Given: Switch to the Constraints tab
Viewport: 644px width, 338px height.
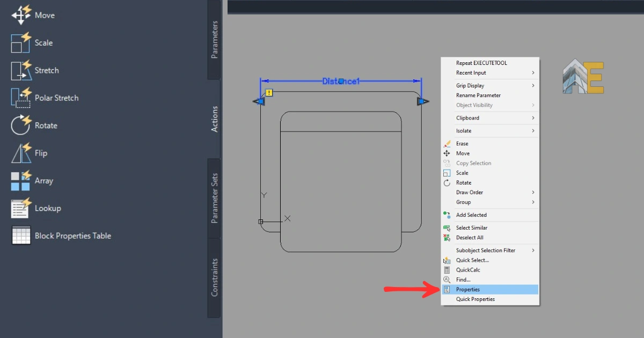Looking at the screenshot, I should click(214, 277).
